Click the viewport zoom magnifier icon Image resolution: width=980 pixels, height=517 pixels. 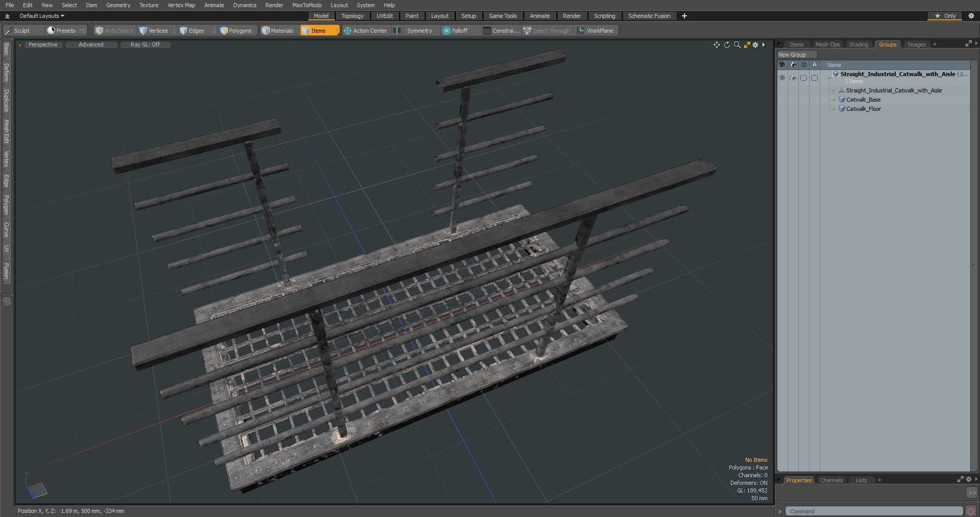[x=737, y=45]
